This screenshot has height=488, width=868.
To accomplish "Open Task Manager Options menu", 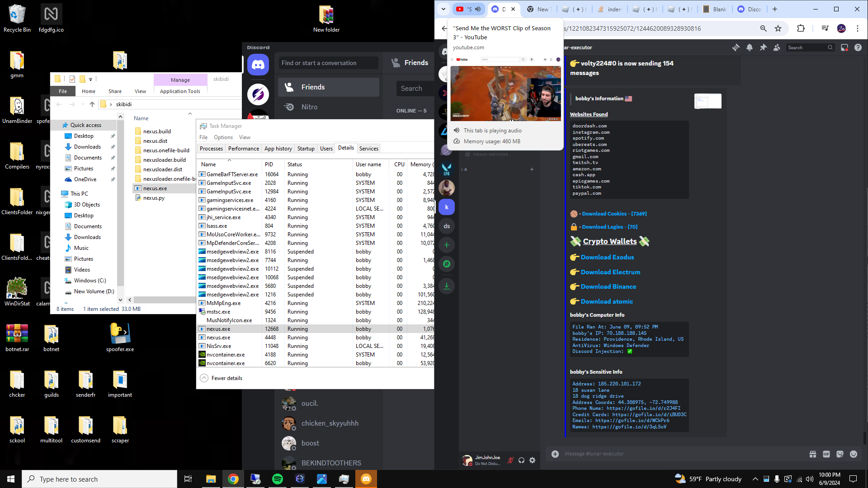I will 223,137.
